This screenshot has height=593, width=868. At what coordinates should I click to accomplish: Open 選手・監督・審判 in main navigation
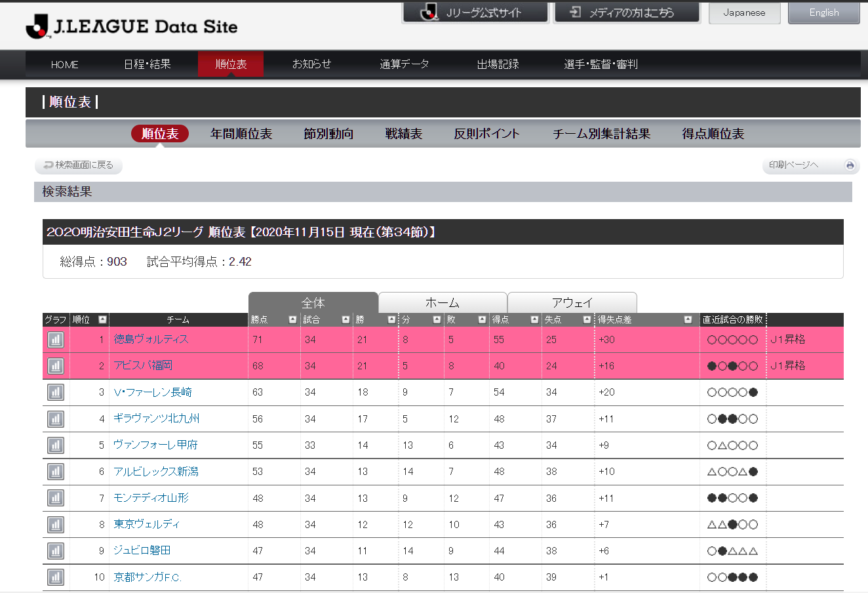(601, 64)
